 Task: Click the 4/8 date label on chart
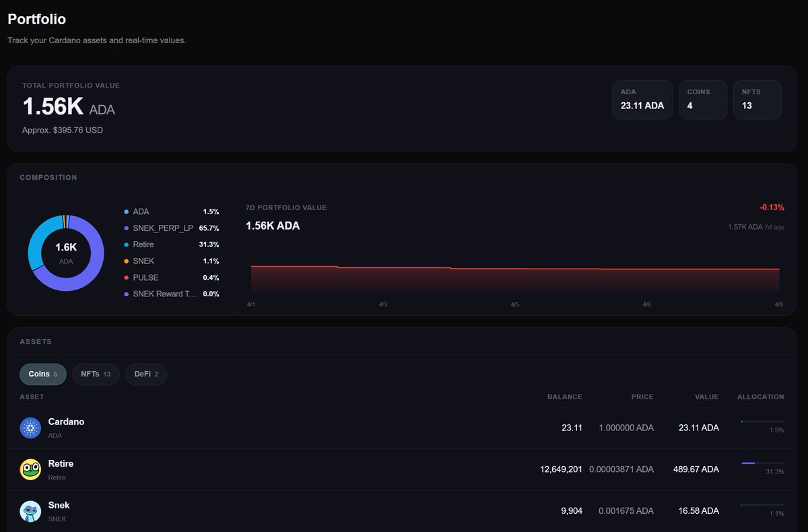(x=779, y=305)
